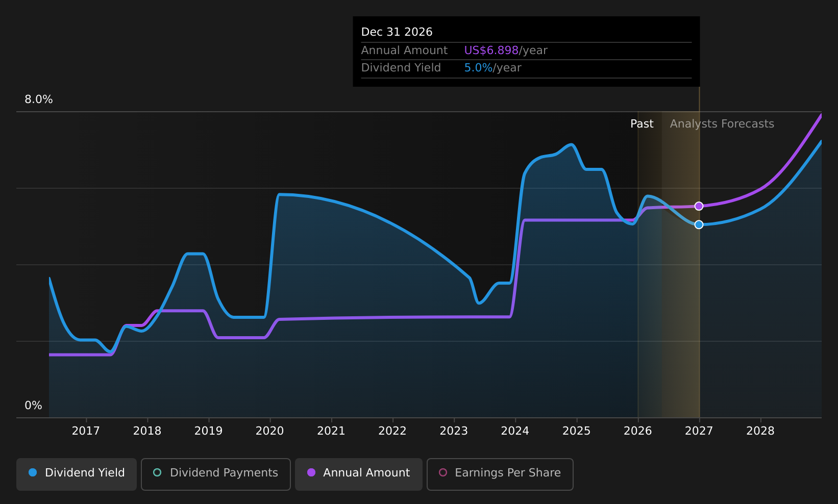The height and width of the screenshot is (504, 838).
Task: Toggle the Dividend Yield series
Action: click(x=77, y=474)
